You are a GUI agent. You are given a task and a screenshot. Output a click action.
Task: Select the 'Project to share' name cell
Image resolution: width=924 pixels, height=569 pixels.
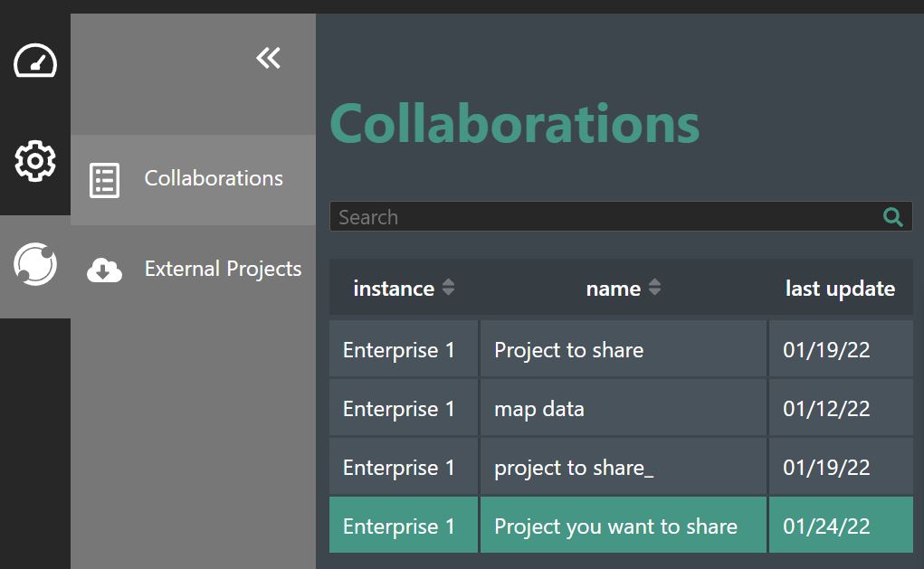pos(624,348)
